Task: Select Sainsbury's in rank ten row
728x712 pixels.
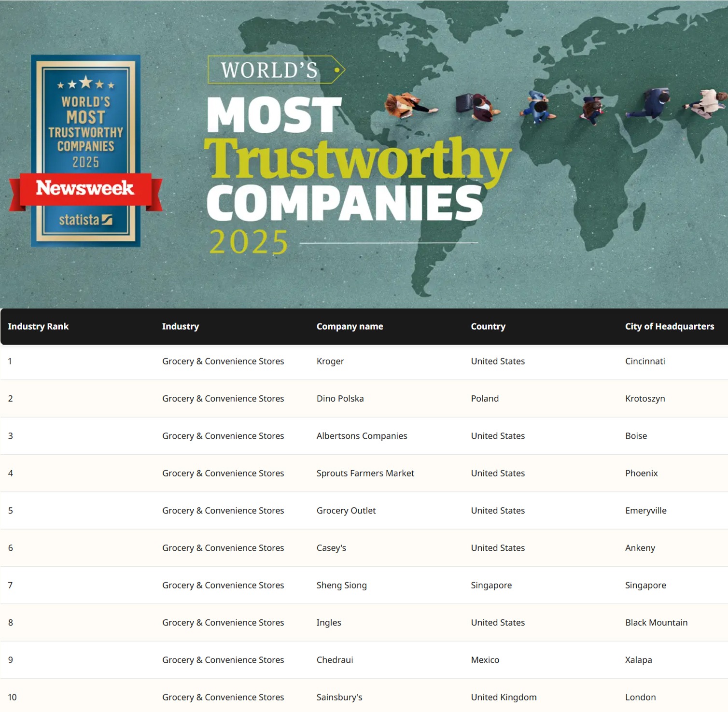Action: 339,697
